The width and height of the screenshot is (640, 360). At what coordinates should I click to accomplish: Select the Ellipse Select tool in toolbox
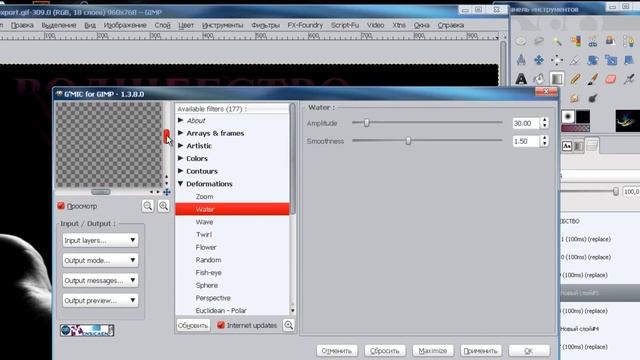coord(521,41)
